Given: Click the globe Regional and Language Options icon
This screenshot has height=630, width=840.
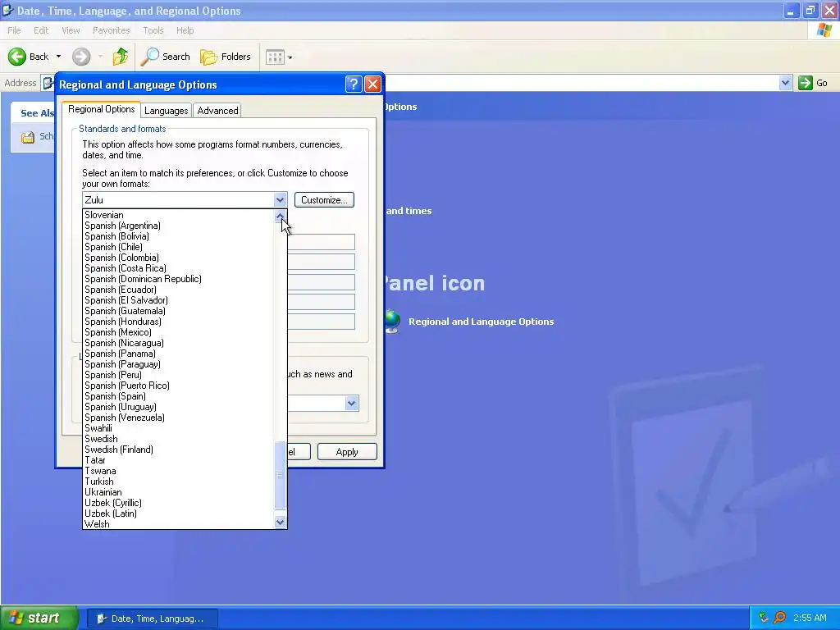Looking at the screenshot, I should (x=393, y=322).
